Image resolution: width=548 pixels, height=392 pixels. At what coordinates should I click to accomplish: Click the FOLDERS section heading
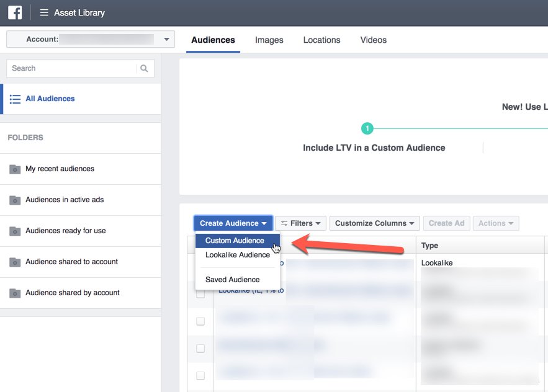point(25,138)
